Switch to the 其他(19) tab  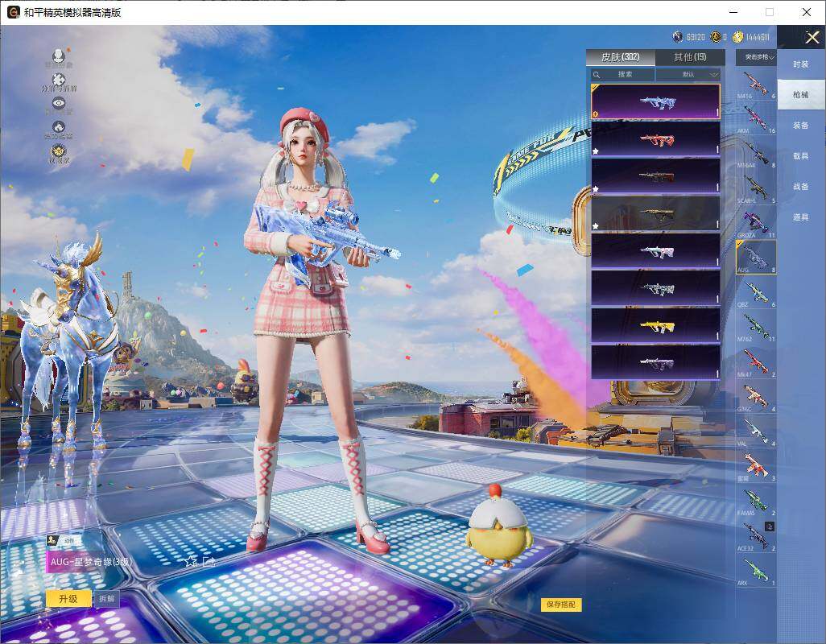690,57
